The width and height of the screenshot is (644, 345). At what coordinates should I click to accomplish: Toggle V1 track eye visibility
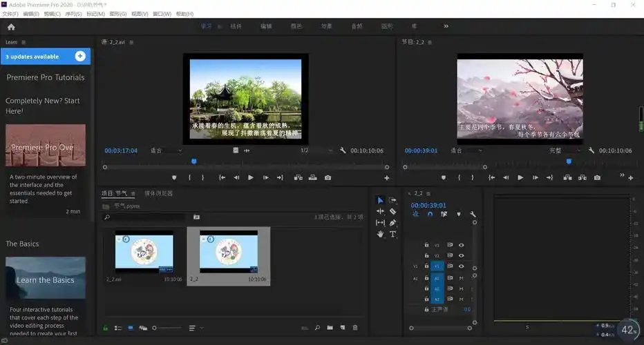[x=461, y=266]
